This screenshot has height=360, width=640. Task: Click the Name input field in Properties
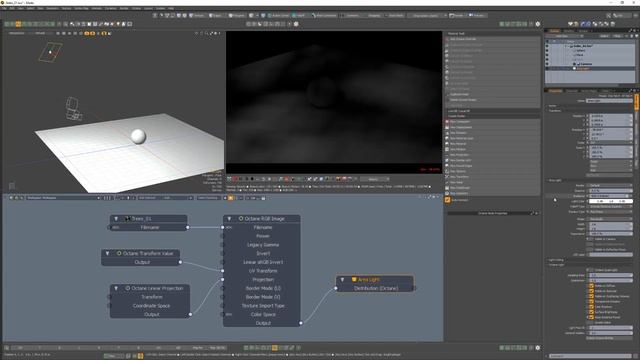(609, 101)
